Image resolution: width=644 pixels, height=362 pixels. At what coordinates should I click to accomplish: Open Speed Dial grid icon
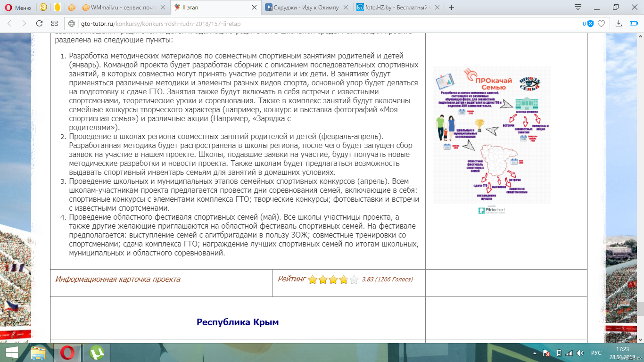pos(54,24)
